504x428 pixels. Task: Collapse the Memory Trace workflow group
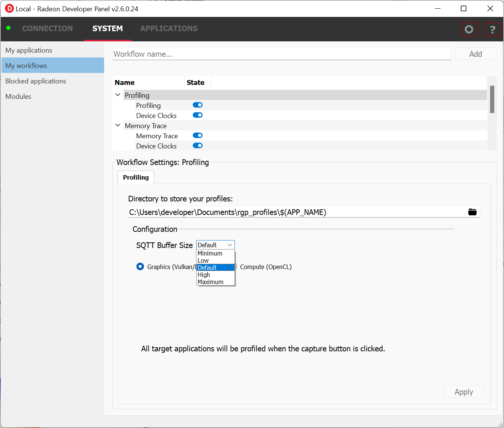[x=118, y=125]
